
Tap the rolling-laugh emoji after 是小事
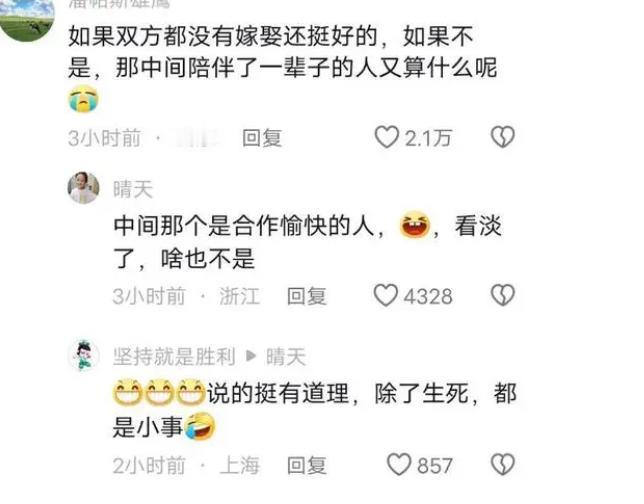pos(200,426)
